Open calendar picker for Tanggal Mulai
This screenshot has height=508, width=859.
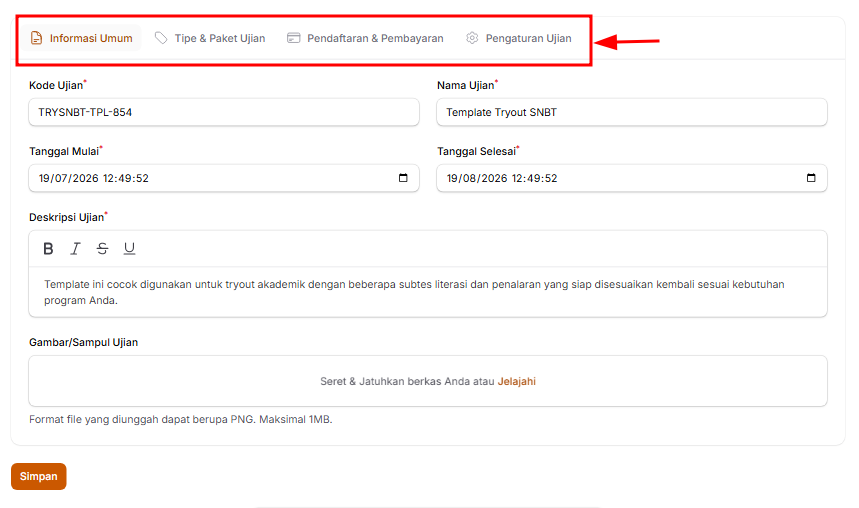[403, 178]
